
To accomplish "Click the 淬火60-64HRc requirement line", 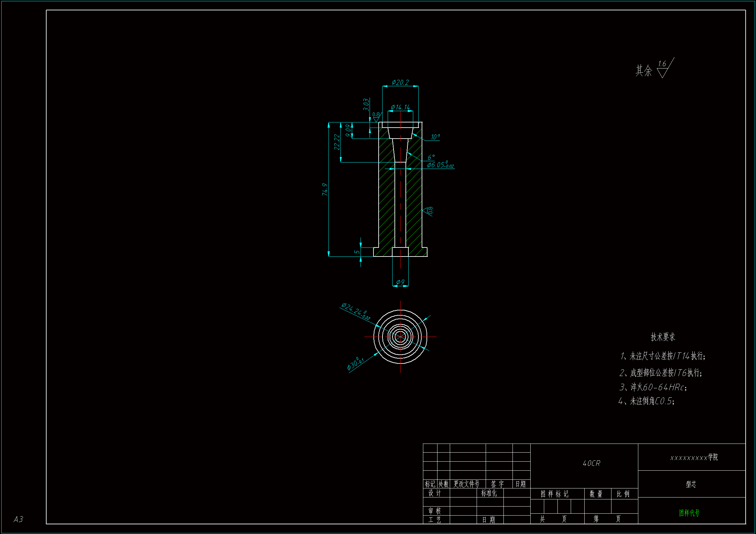I will coord(653,387).
